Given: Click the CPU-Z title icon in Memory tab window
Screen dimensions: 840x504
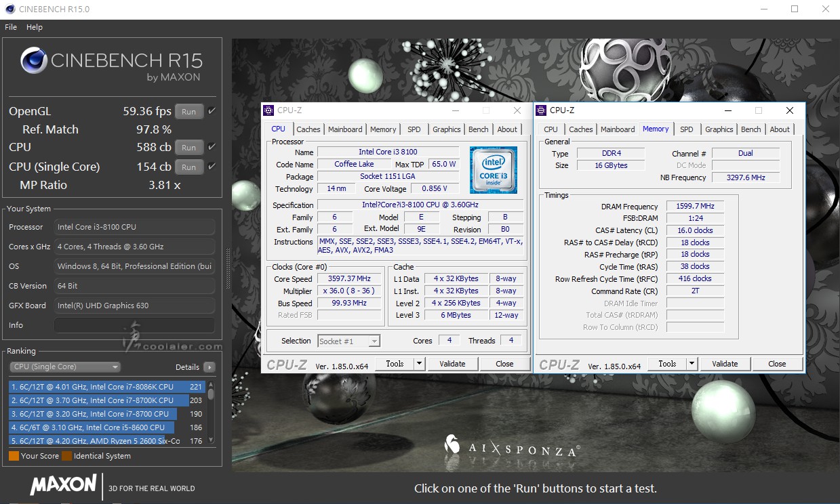Looking at the screenshot, I should coord(541,110).
